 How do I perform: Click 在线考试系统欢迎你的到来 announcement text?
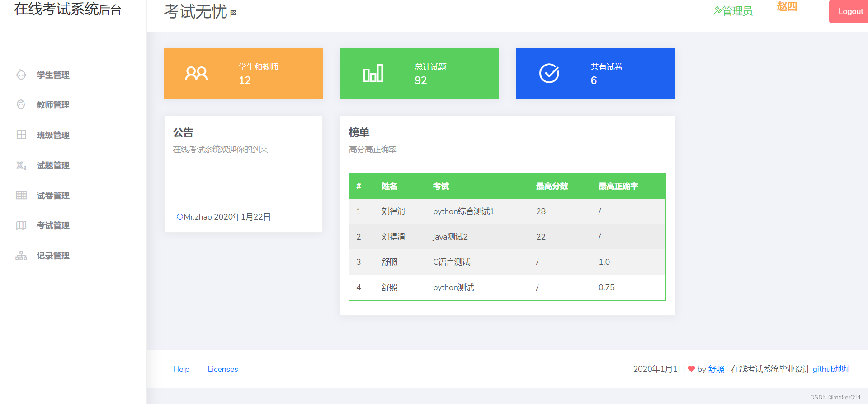click(220, 150)
